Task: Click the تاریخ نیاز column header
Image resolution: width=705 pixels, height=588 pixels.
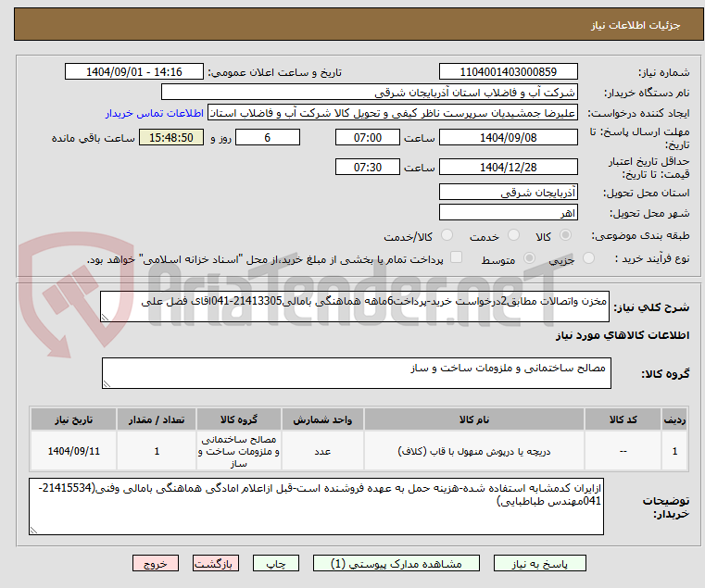Action: click(x=74, y=419)
